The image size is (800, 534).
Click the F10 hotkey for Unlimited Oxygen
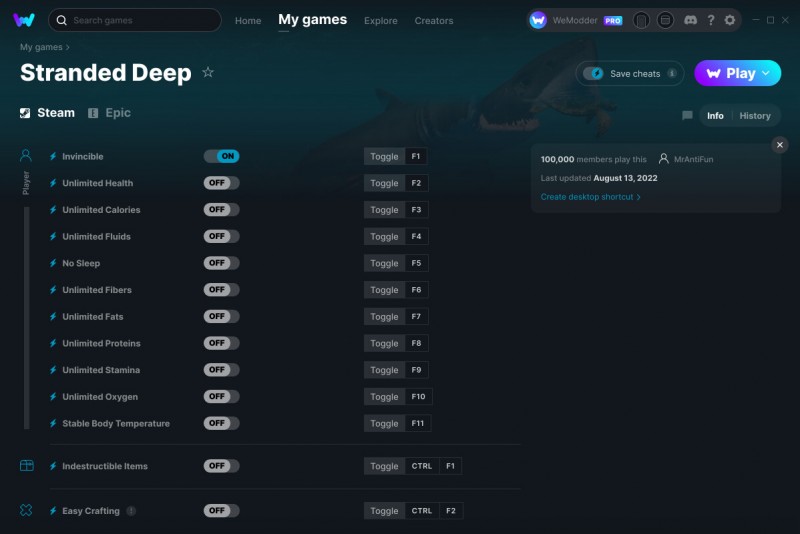(418, 396)
